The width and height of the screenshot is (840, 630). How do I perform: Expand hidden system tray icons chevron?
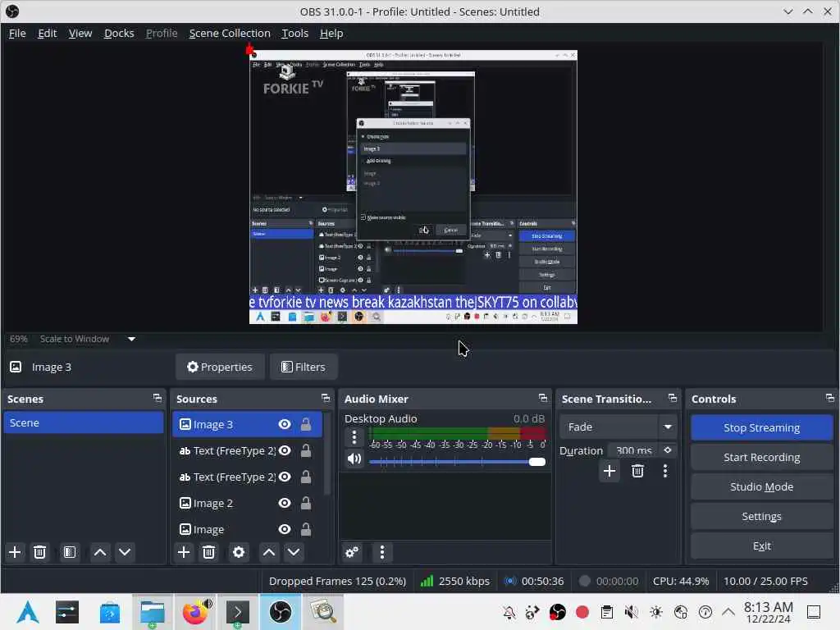point(728,612)
